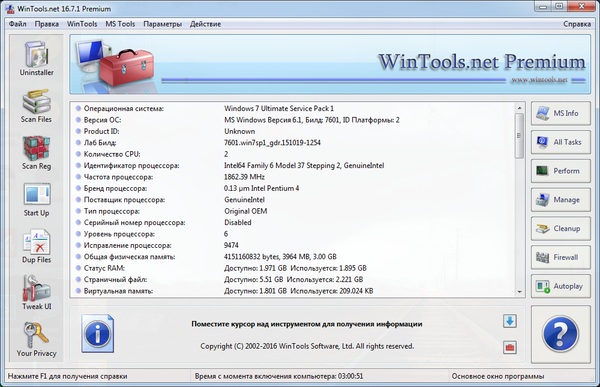Launch the Scan Files tool

[36, 106]
